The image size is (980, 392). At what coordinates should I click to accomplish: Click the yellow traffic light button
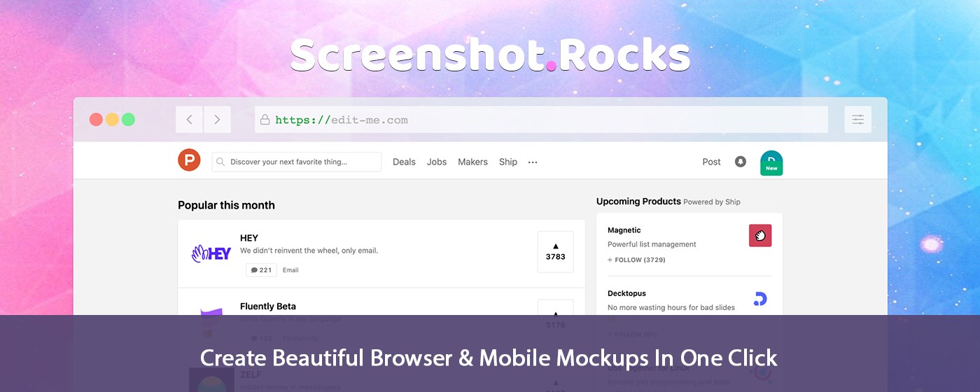[x=112, y=120]
